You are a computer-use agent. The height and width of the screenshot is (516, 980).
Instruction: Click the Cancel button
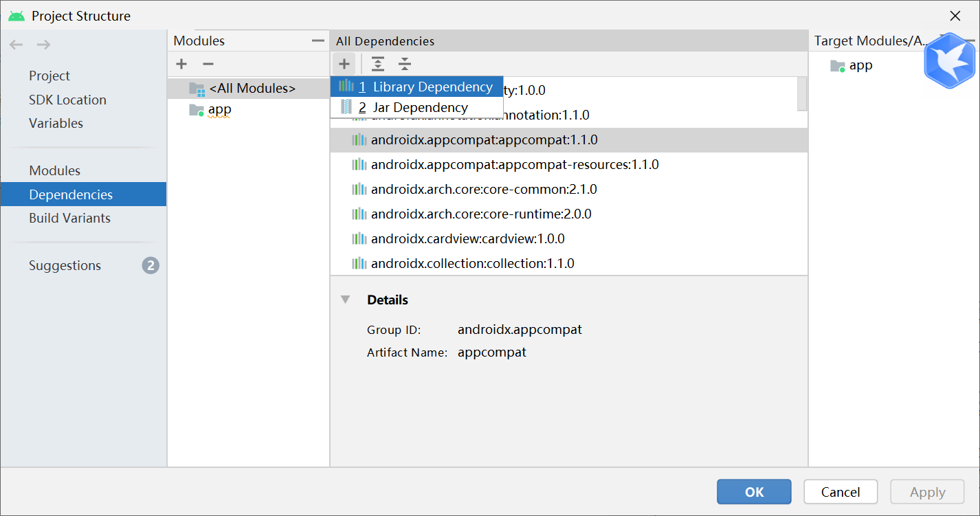(840, 492)
